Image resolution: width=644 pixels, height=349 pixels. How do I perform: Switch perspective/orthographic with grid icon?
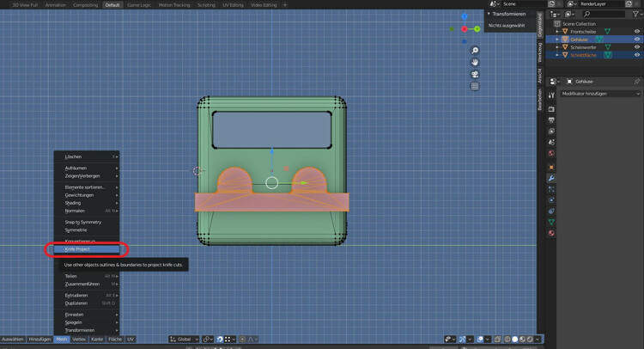pyautogui.click(x=475, y=86)
